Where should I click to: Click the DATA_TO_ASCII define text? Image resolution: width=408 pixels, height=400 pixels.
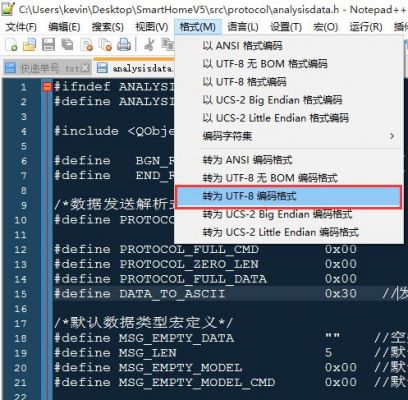tap(172, 294)
